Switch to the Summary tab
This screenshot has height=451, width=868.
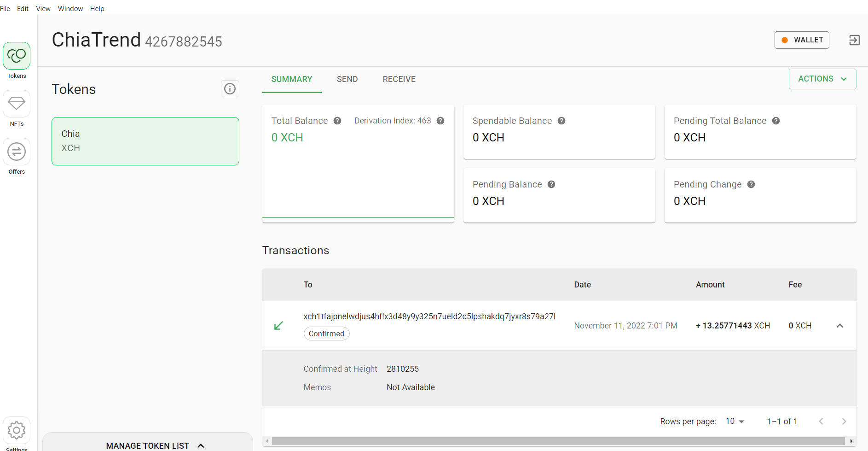click(292, 79)
